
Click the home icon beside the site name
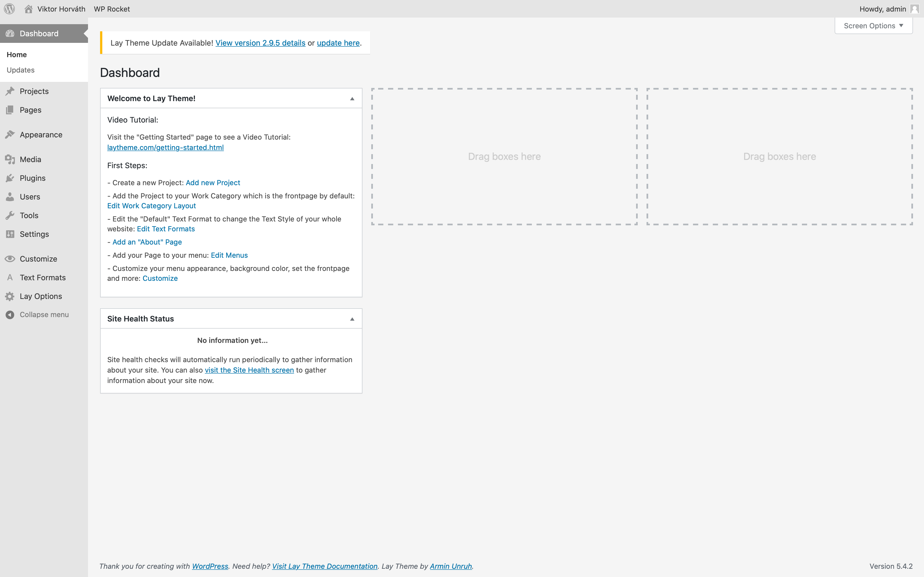28,9
